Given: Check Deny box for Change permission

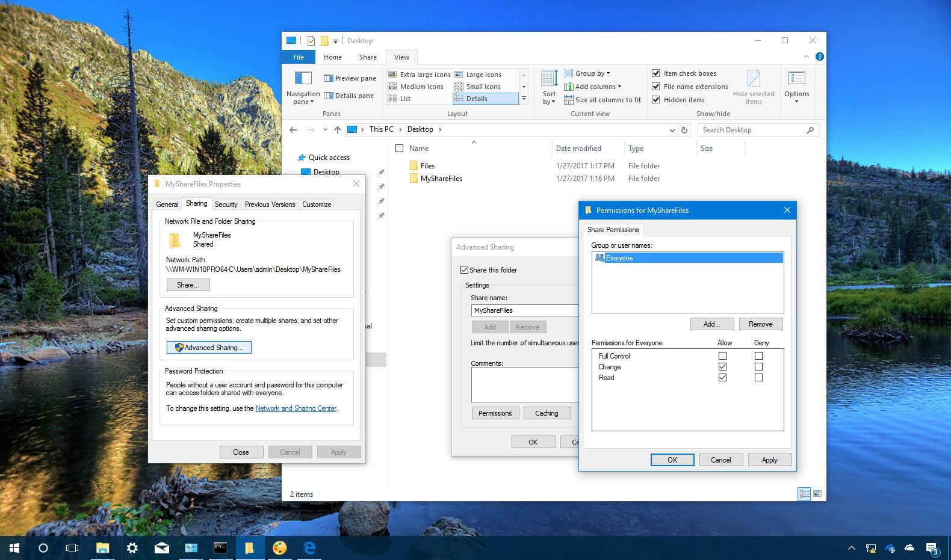Looking at the screenshot, I should click(x=758, y=367).
